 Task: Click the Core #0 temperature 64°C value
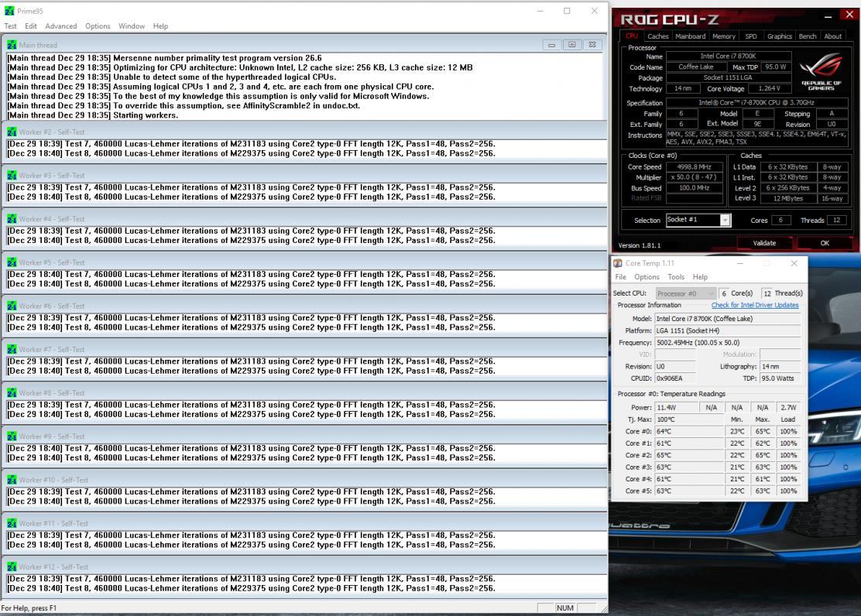689,432
